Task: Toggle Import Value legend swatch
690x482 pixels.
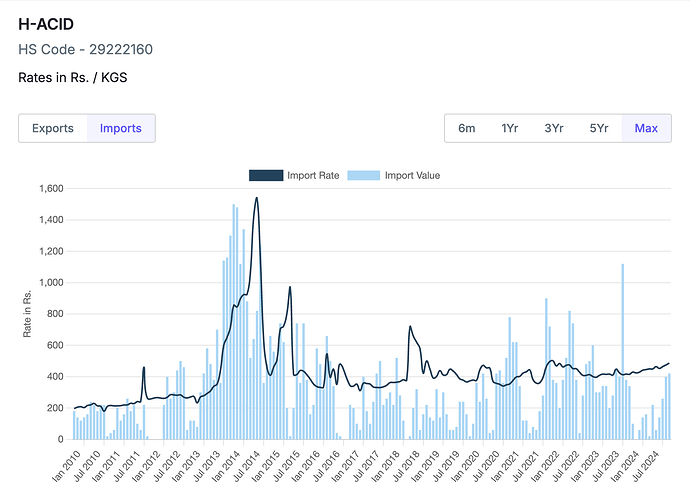Action: pyautogui.click(x=363, y=175)
